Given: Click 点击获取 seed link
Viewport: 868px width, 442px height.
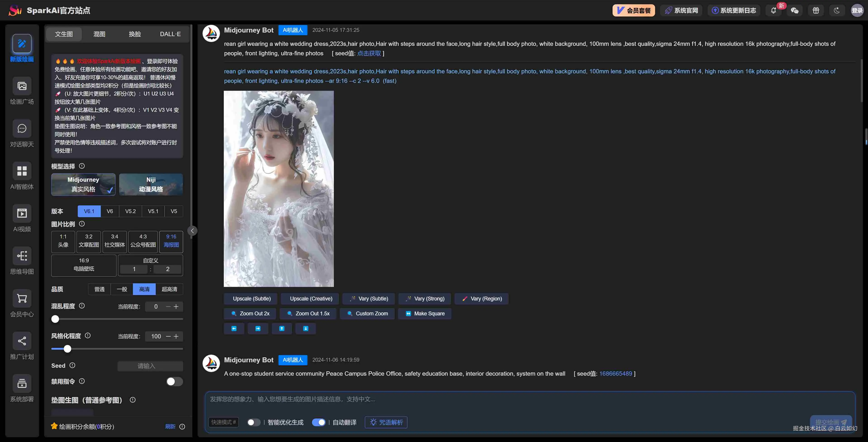Looking at the screenshot, I should click(x=369, y=53).
